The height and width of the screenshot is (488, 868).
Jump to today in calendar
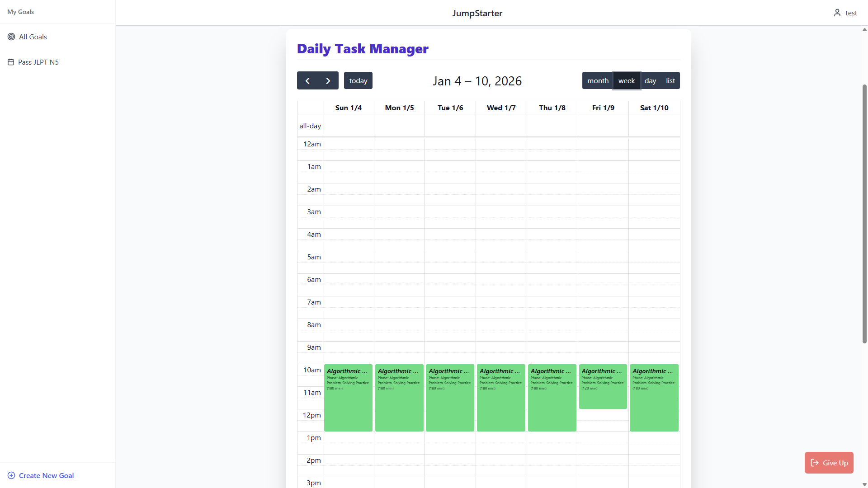point(358,81)
